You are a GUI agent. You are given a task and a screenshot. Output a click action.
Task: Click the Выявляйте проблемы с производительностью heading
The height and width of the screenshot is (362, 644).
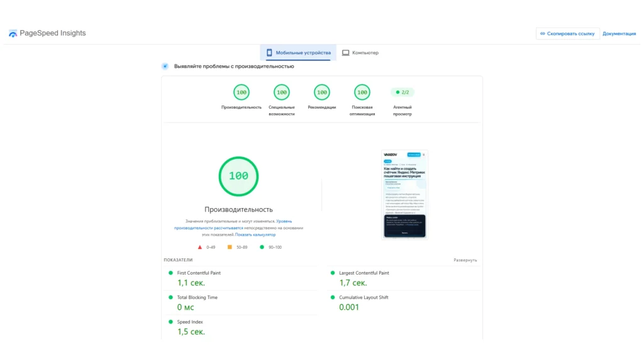tap(234, 67)
